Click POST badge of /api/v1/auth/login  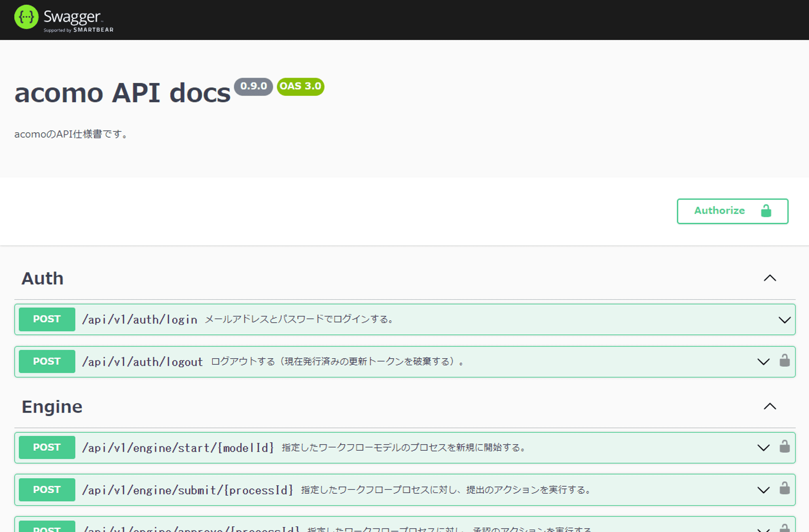[47, 319]
